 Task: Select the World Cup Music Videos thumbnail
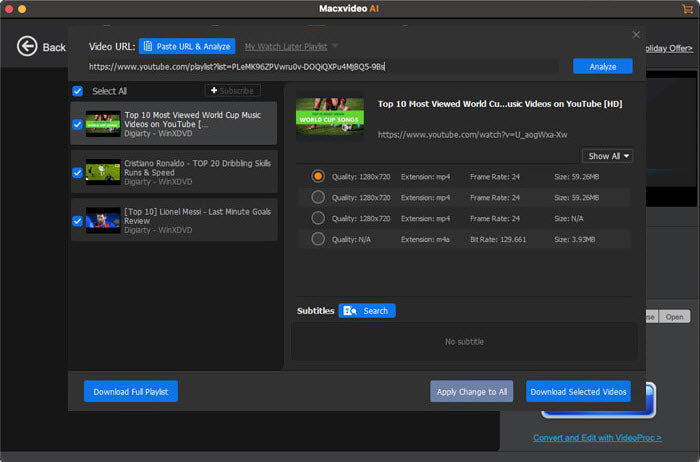tap(103, 124)
